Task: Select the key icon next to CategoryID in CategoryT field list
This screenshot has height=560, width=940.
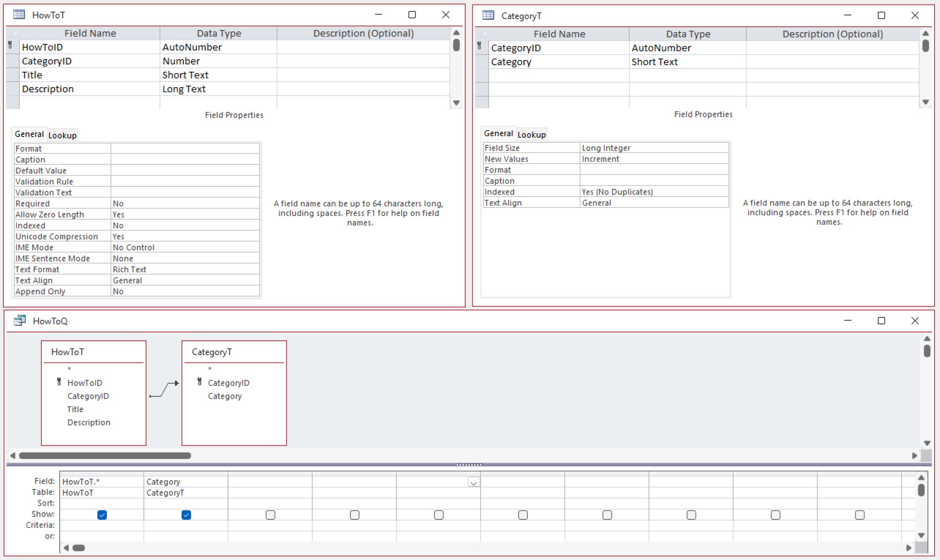Action: [x=199, y=382]
